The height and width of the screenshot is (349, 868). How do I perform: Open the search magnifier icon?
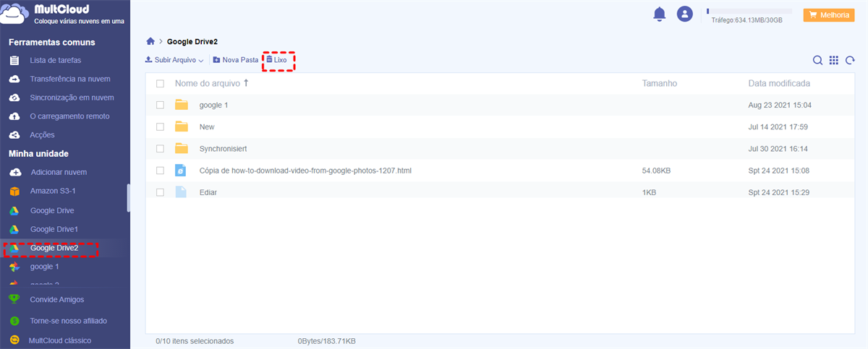point(817,61)
